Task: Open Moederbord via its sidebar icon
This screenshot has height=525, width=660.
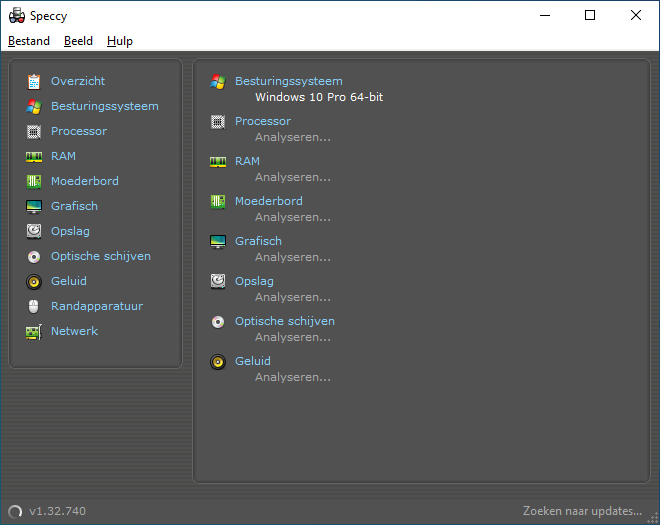Action: click(x=34, y=181)
